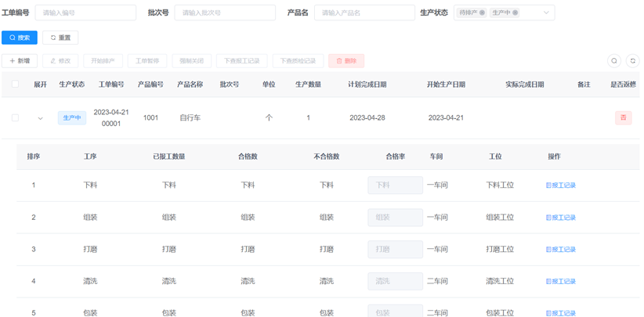Open 报工记录 for the 清洗 process
This screenshot has width=644, height=317.
(561, 282)
